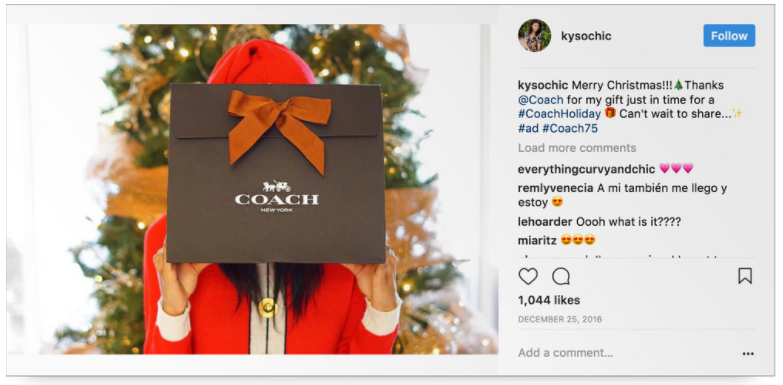Open the #CoachHoliday hashtag
The height and width of the screenshot is (385, 783).
[560, 114]
